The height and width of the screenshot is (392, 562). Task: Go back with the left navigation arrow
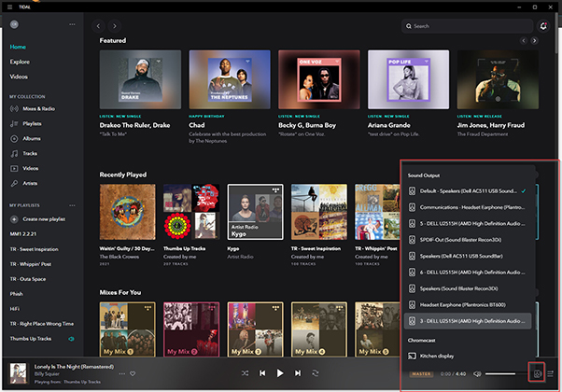[x=98, y=26]
